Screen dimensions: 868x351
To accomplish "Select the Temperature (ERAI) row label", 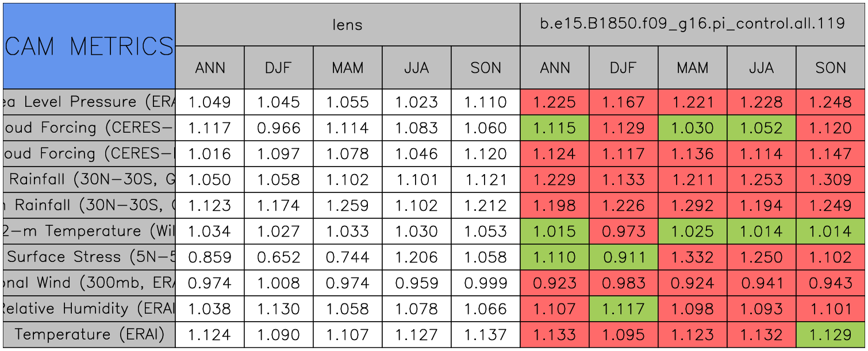I will point(89,334).
